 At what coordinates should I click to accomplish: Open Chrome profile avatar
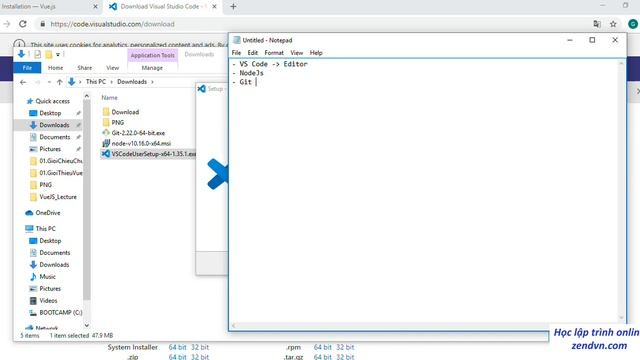click(633, 24)
